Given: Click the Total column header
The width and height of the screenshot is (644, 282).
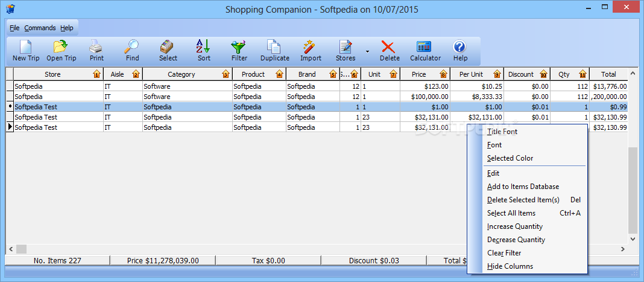Looking at the screenshot, I should pyautogui.click(x=608, y=74).
